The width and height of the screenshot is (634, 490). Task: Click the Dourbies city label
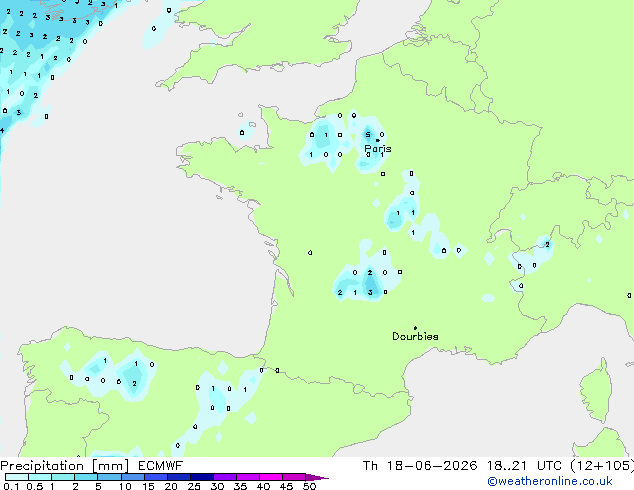click(415, 336)
